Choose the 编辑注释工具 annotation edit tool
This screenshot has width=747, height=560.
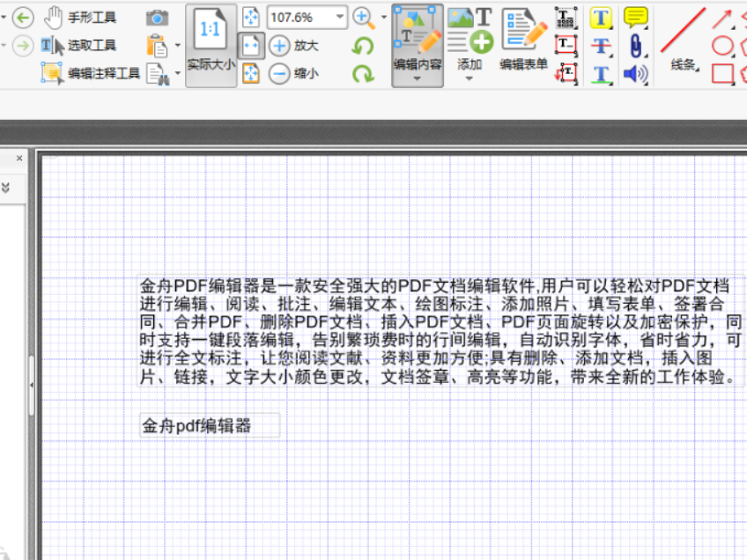click(x=91, y=73)
